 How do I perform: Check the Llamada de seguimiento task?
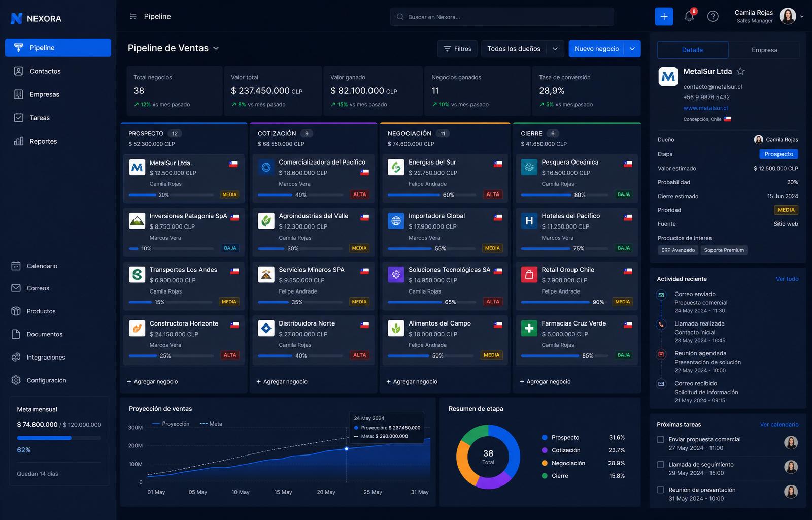coord(660,464)
